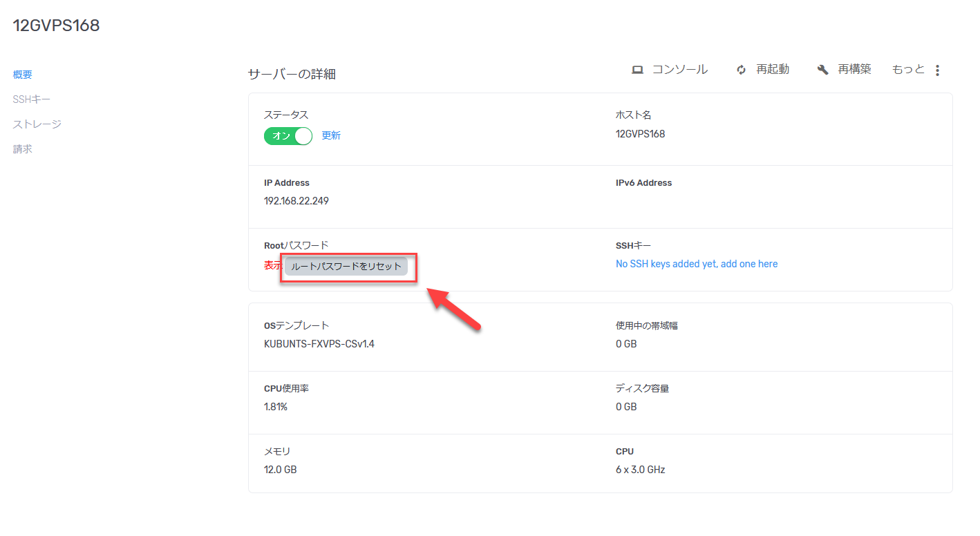Select the 再構築 wrench rebuild icon
This screenshot has width=980, height=536.
click(822, 69)
